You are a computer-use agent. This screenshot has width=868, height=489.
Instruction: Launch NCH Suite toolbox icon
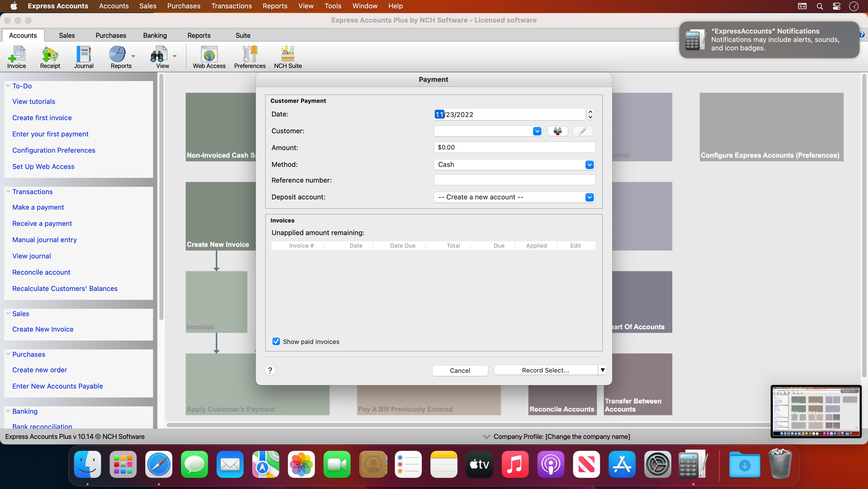pos(288,57)
